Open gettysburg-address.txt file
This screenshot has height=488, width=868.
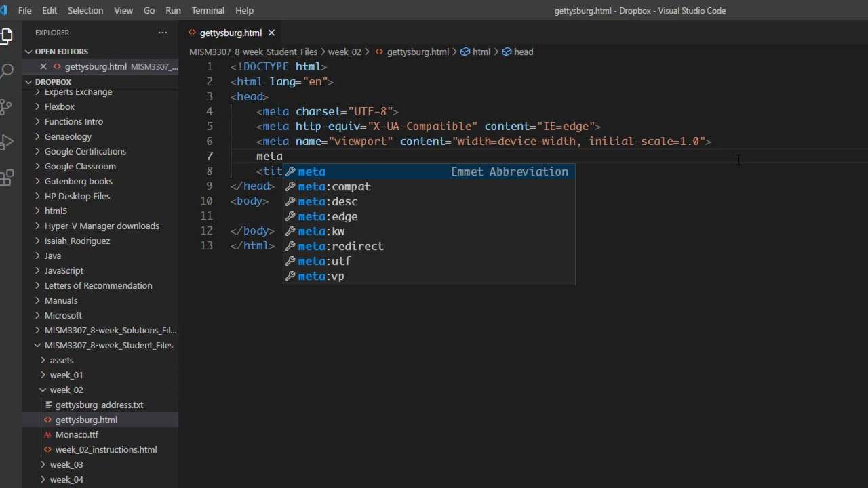99,405
